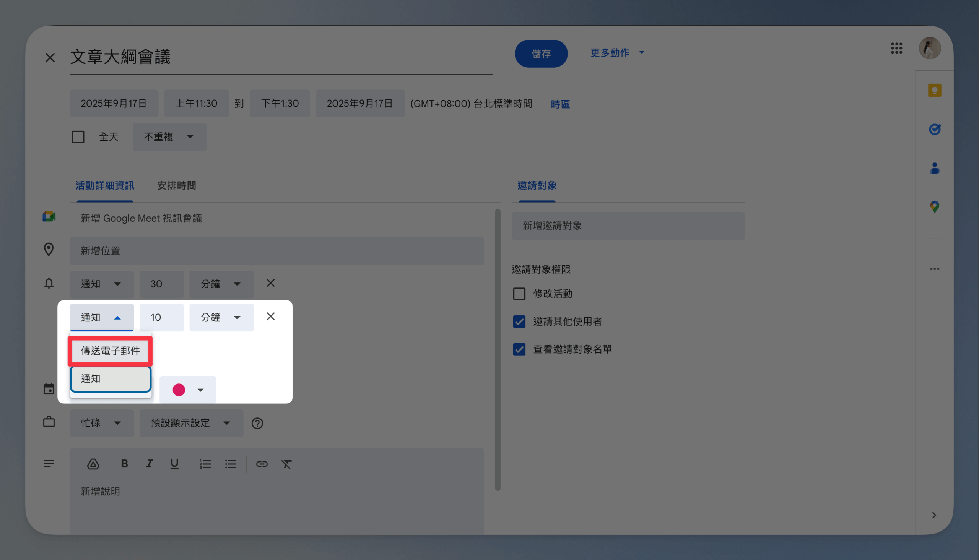Expand the 不重複 repeat dropdown
The image size is (979, 560).
pos(169,137)
